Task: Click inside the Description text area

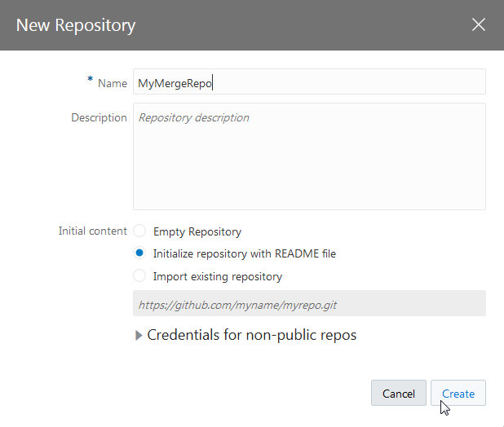Action: click(x=309, y=163)
